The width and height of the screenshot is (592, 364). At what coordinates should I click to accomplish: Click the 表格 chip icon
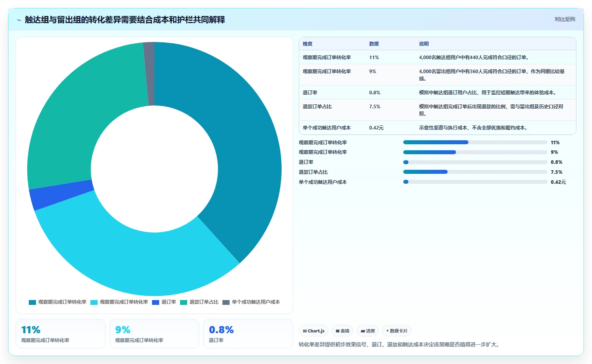pyautogui.click(x=338, y=331)
